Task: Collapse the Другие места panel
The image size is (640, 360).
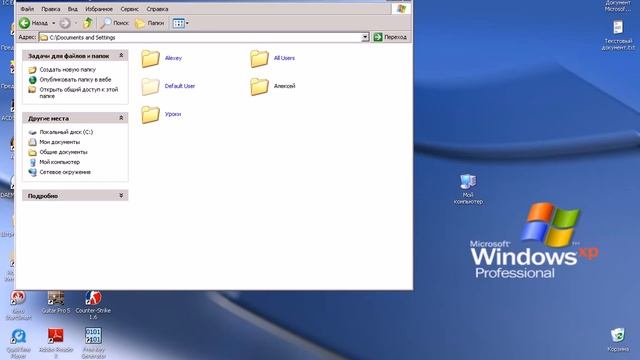Action: coord(121,118)
